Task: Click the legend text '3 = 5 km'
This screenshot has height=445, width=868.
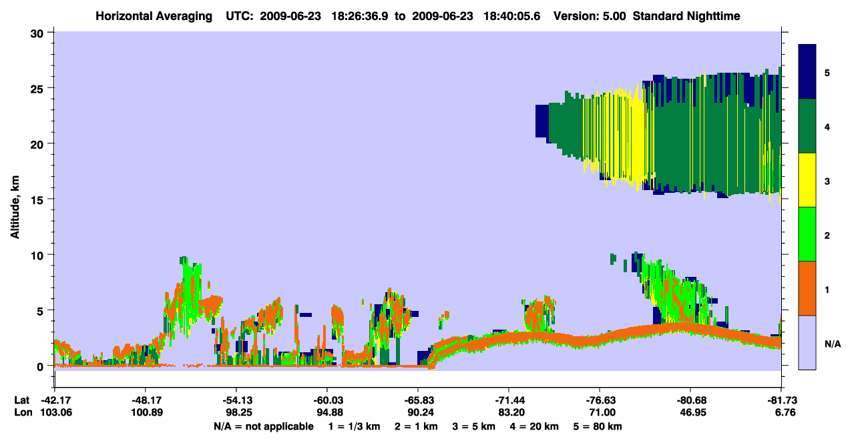Action: click(475, 426)
